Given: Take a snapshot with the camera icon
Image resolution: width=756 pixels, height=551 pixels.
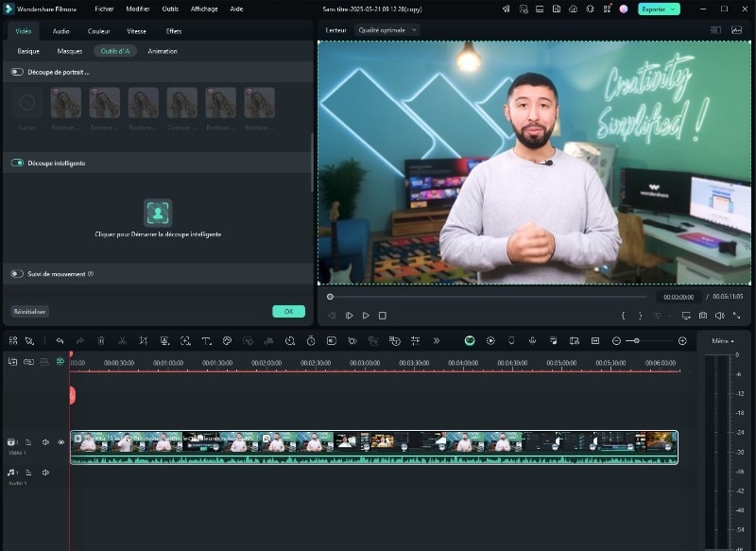Looking at the screenshot, I should pyautogui.click(x=703, y=316).
